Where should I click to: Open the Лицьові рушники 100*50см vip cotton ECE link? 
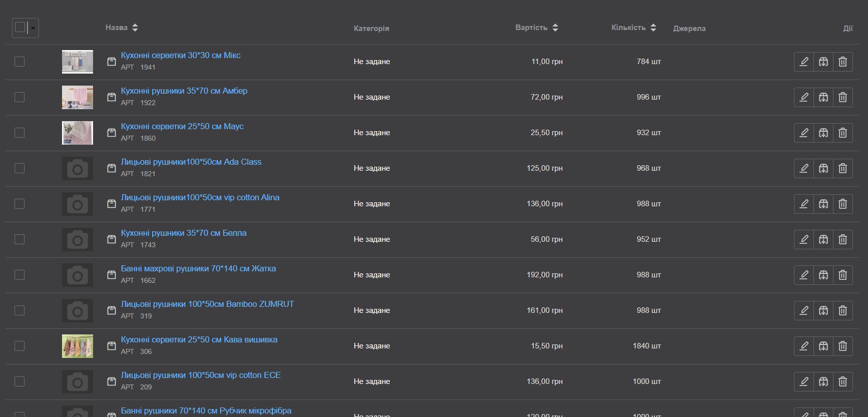point(201,375)
